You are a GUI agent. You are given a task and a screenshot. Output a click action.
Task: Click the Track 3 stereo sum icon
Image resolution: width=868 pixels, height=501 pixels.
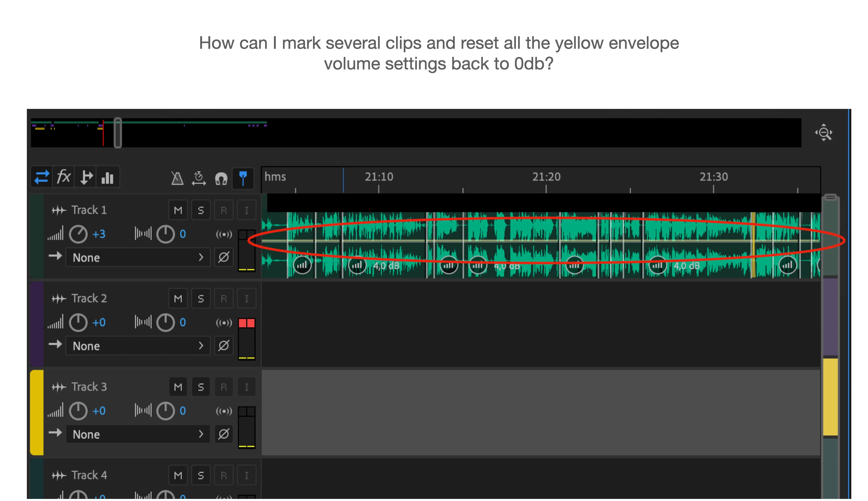pyautogui.click(x=224, y=411)
